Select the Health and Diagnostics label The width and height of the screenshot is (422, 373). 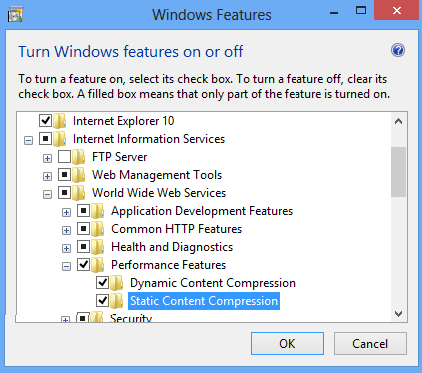(x=172, y=247)
